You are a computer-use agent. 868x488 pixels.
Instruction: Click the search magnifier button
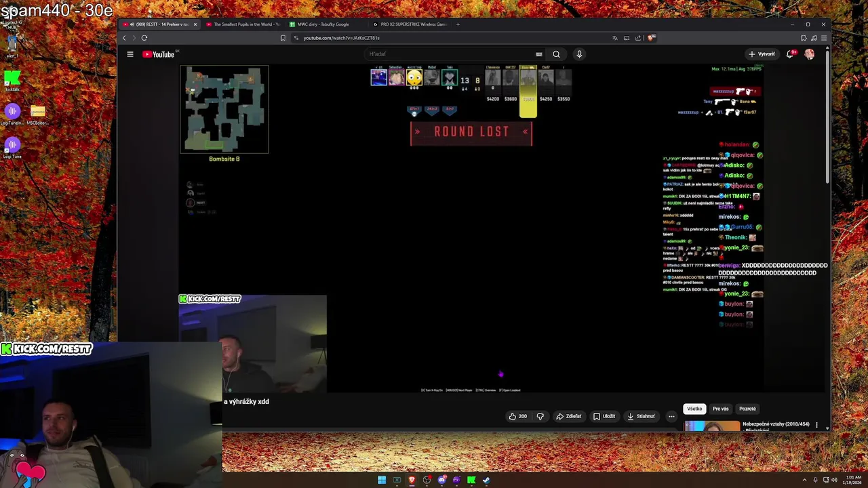point(556,54)
